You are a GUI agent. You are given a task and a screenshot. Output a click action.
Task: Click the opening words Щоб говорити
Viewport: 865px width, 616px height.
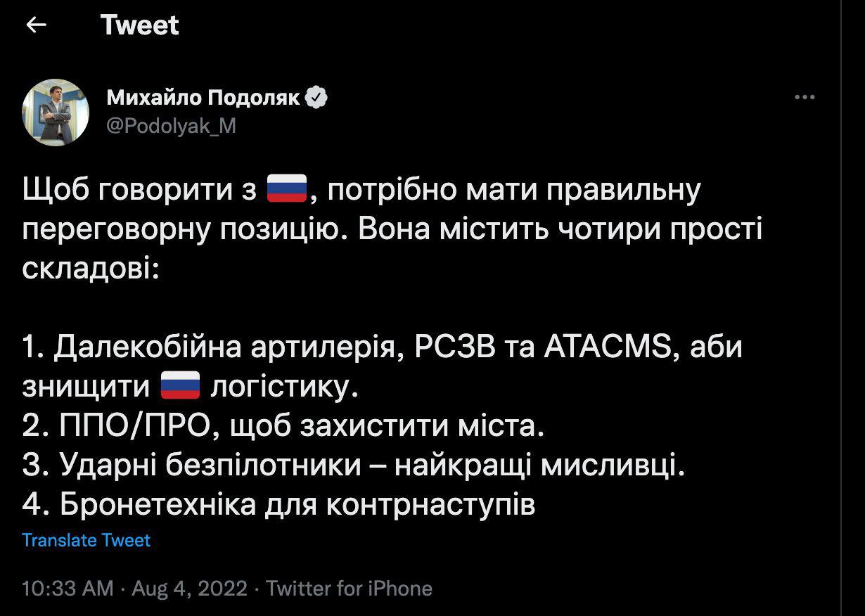[x=139, y=190]
